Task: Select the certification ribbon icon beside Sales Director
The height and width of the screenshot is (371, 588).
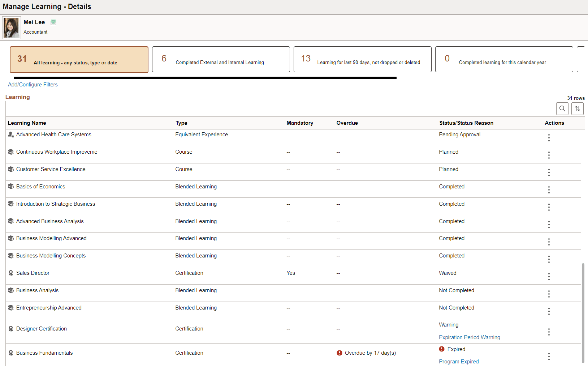Action: pos(10,273)
